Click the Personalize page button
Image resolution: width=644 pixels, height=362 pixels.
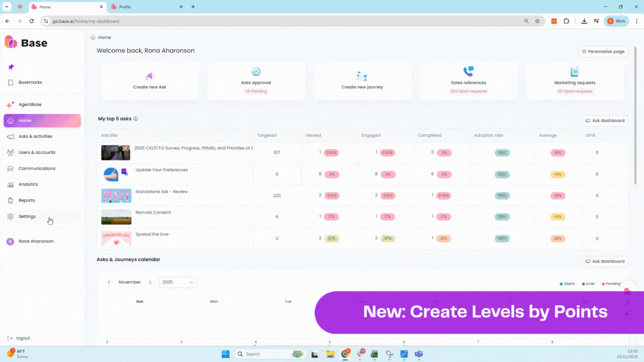click(603, 51)
